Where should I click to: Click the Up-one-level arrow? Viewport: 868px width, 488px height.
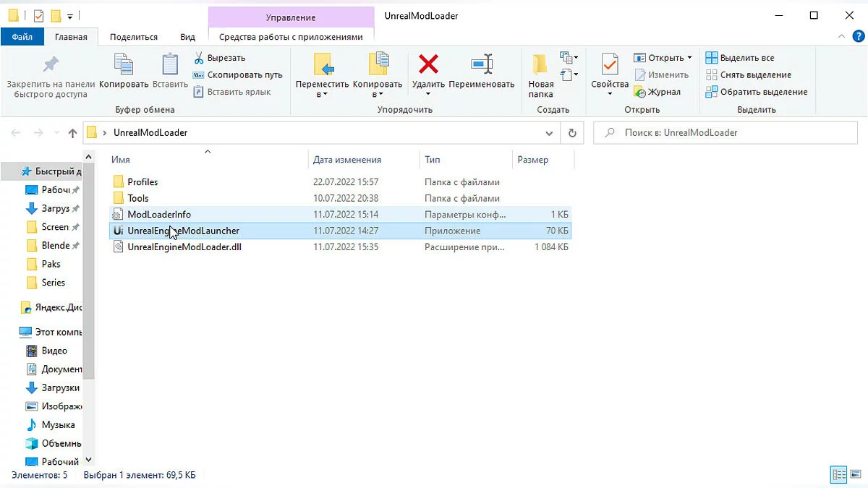coord(72,133)
